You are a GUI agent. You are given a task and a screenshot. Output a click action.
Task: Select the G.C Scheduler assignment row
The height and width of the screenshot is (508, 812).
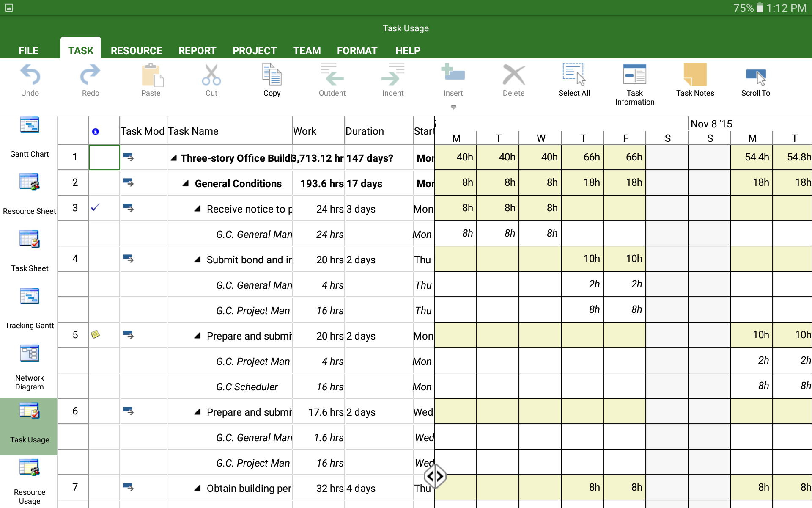coord(247,387)
